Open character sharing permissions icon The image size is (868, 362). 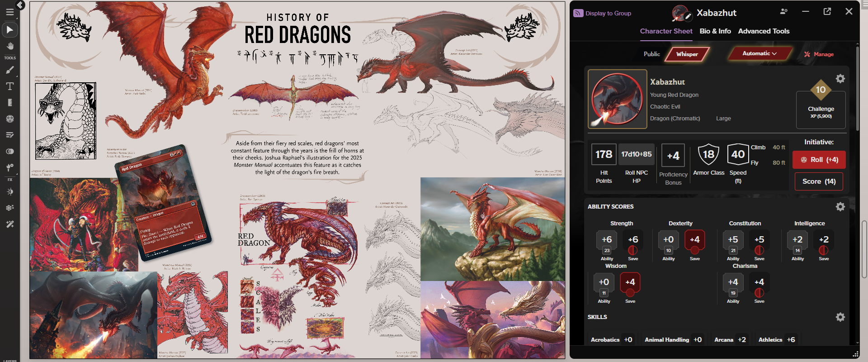click(784, 11)
